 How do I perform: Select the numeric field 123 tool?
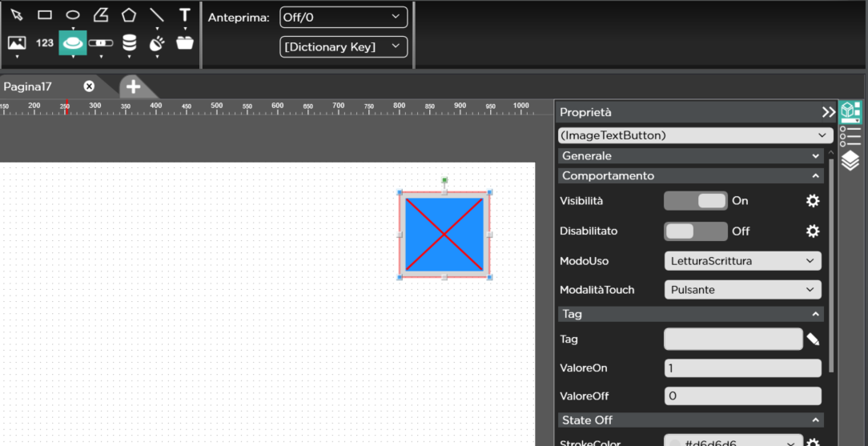(x=45, y=42)
